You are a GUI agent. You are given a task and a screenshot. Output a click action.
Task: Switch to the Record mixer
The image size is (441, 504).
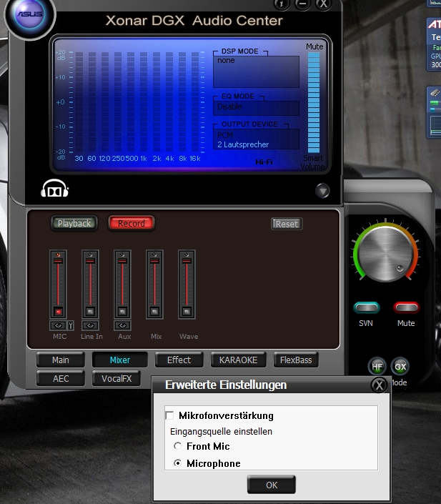pos(132,223)
